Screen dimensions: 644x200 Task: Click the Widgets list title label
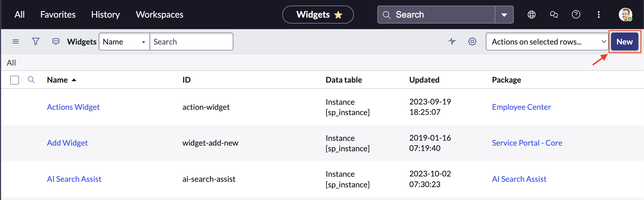(82, 42)
